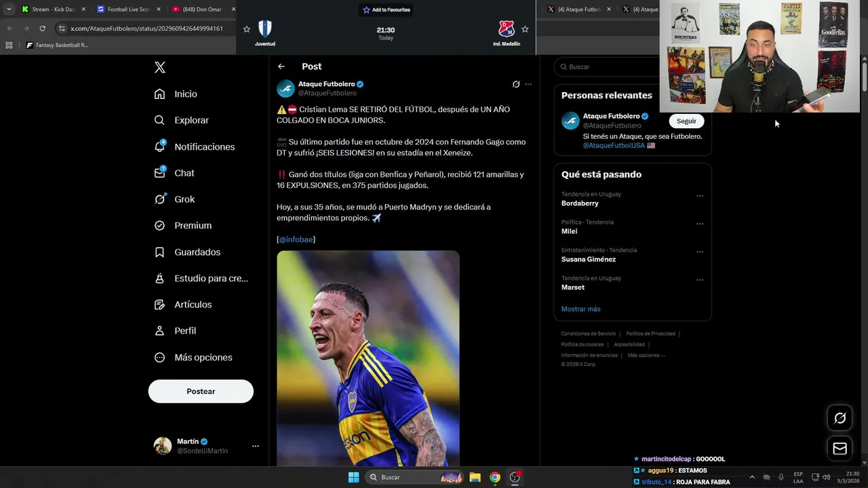
Task: Open more options for Bordaberry trend
Action: (700, 197)
